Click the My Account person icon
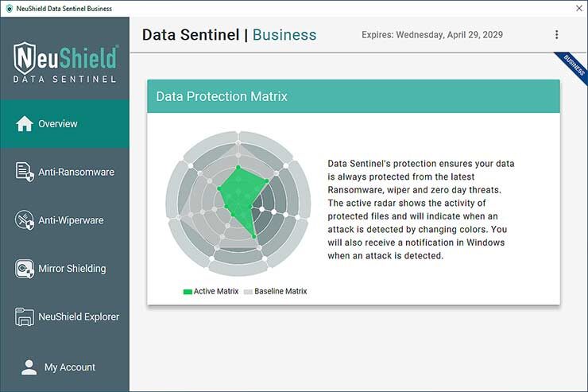Screen dimensions: 588x392 29,367
